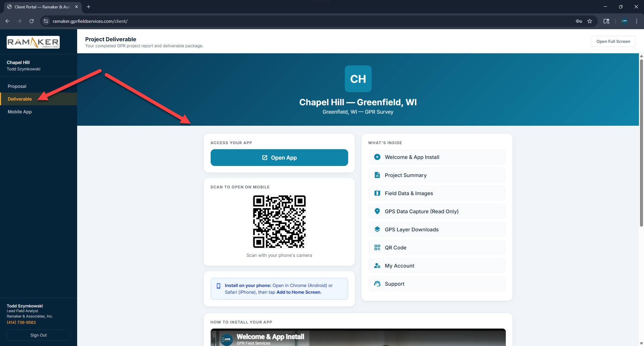Click the pin icon for GPS Data Capture

pyautogui.click(x=377, y=211)
